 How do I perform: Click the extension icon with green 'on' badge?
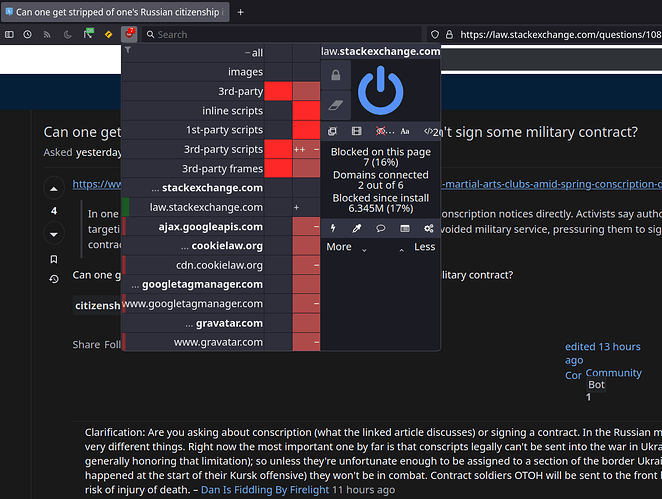pos(88,33)
